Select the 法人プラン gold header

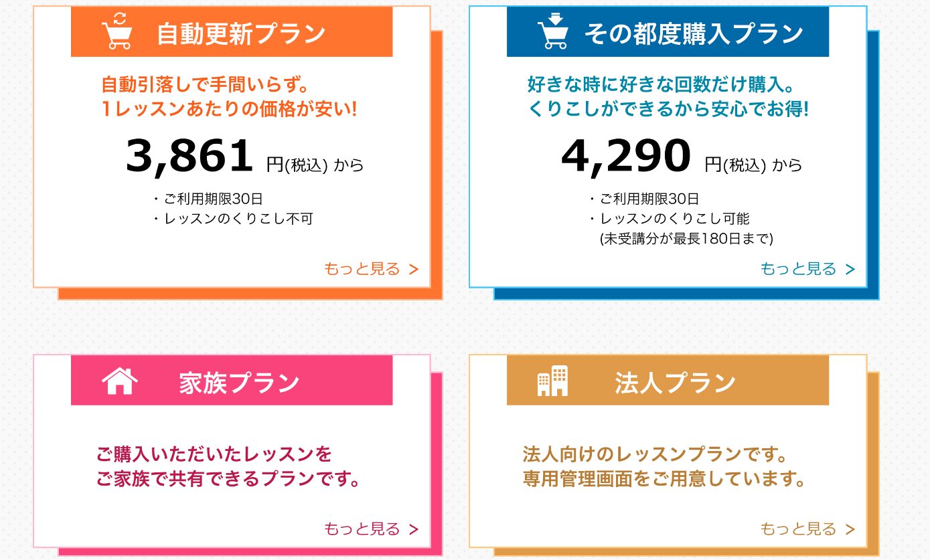(x=675, y=383)
